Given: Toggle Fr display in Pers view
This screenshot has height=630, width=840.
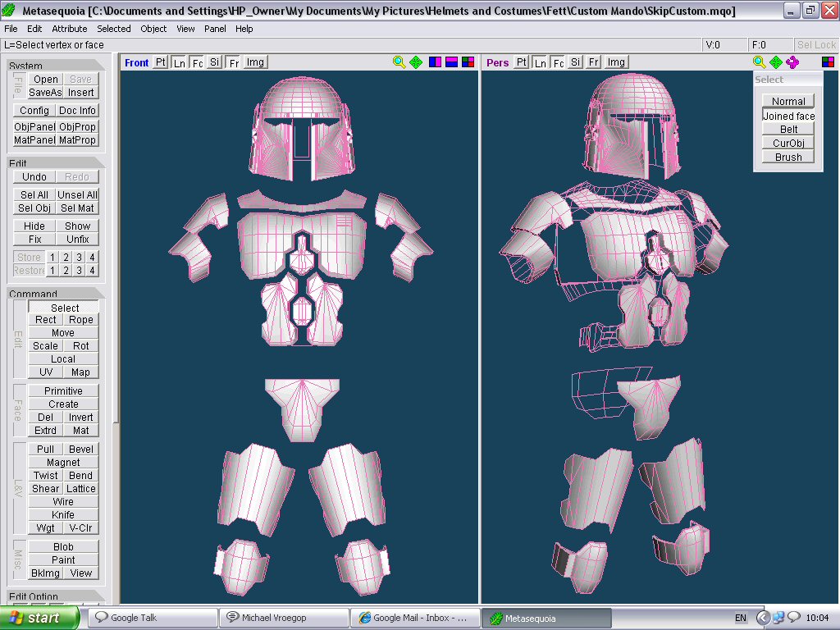Looking at the screenshot, I should [594, 62].
